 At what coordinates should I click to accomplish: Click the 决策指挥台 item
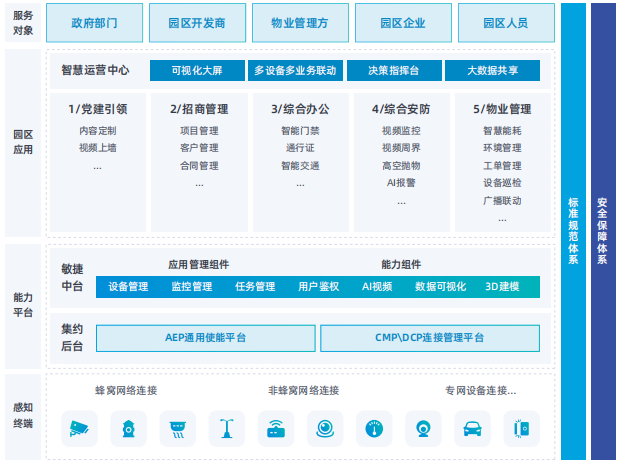coord(394,71)
